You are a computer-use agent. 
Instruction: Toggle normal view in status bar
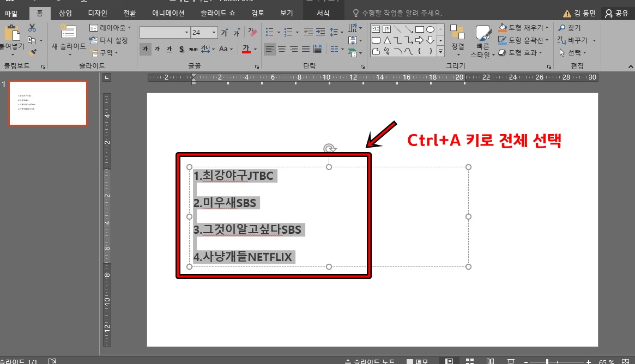click(x=449, y=361)
